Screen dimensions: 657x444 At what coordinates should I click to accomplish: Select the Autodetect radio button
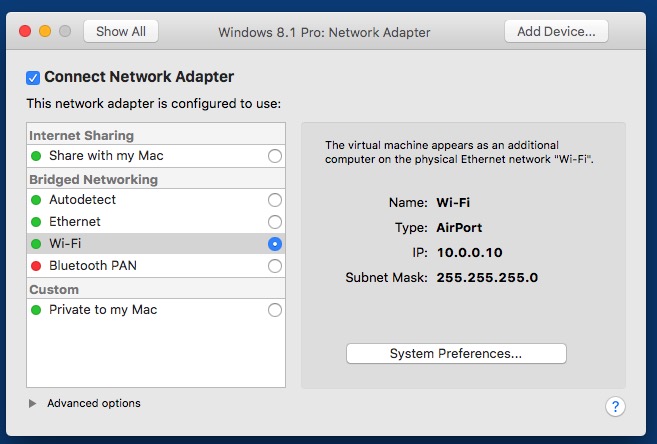click(275, 200)
